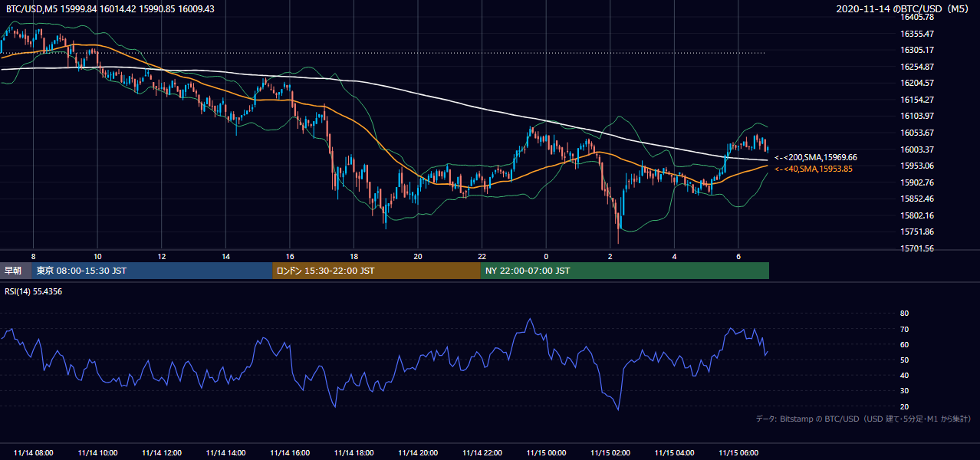Click the データ: Bitstamp の BTC/USD source note

coord(863,419)
